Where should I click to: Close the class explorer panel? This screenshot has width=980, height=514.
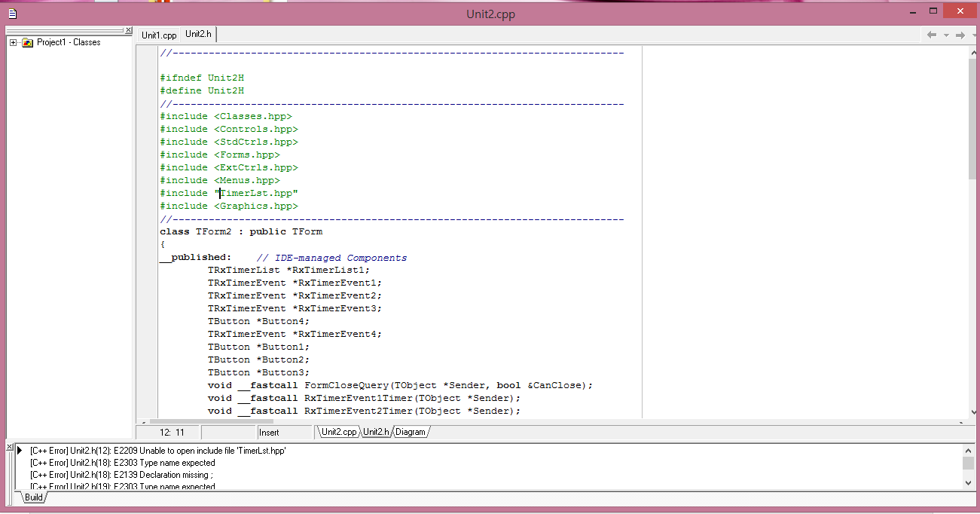[128, 30]
